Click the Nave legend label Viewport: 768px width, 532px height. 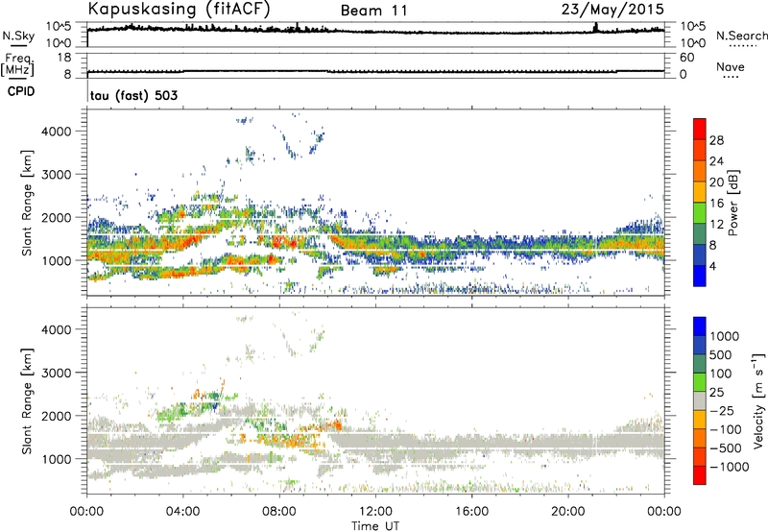click(731, 66)
